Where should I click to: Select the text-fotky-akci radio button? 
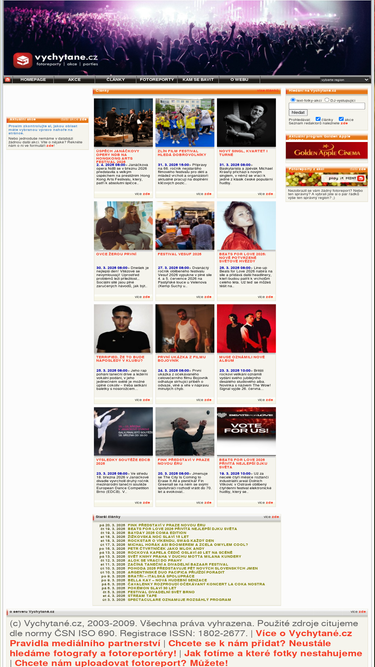293,100
